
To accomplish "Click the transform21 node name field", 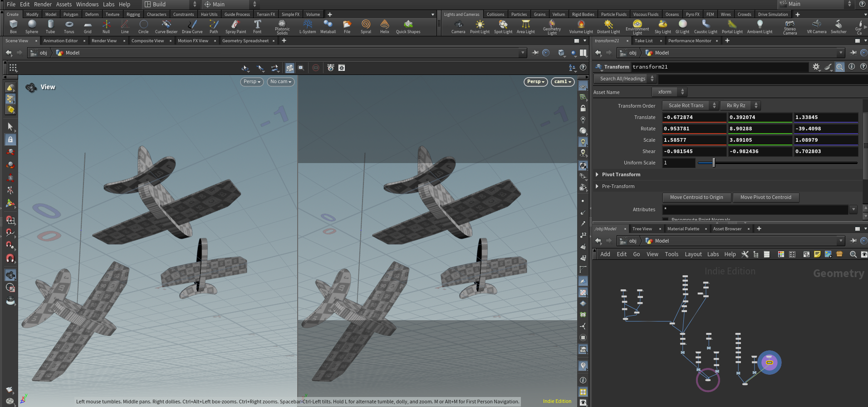I will pyautogui.click(x=719, y=67).
